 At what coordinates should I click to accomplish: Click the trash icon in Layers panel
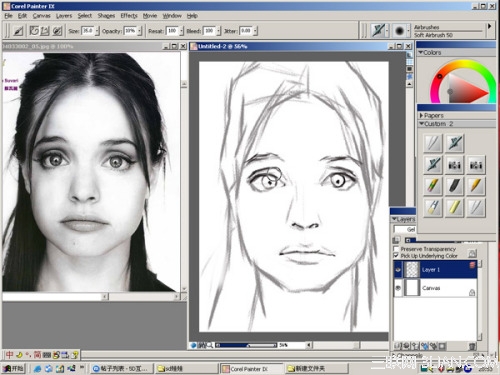472,346
